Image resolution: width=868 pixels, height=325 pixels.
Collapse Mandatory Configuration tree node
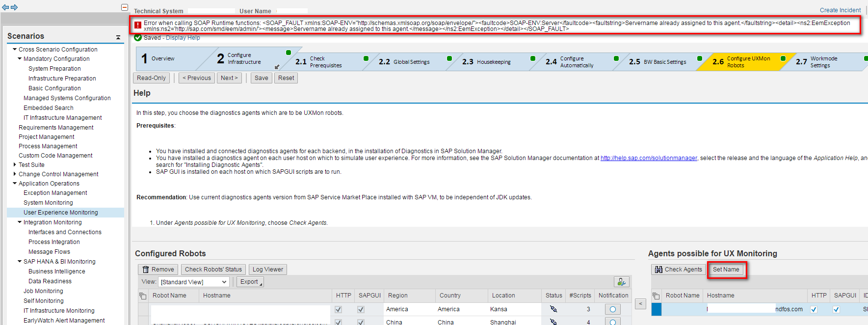(x=20, y=58)
